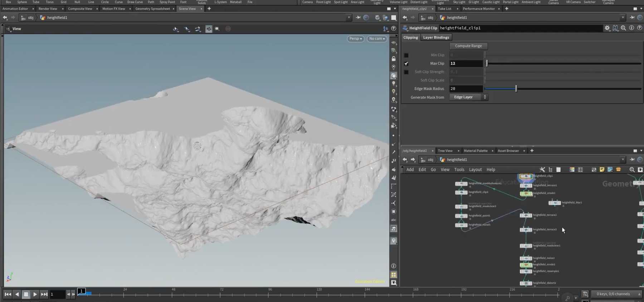Viewport: 644px width, 302px height.
Task: Jump to first frame in playbar
Action: (x=8, y=294)
